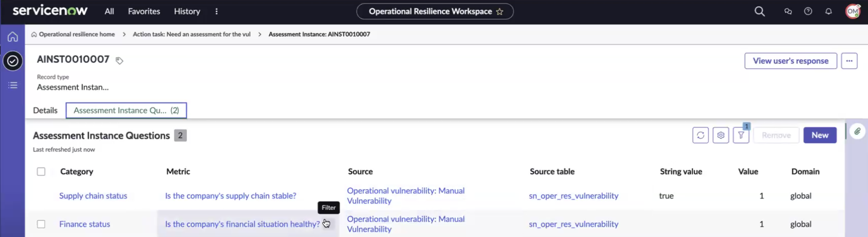Click the Remove button
The height and width of the screenshot is (237, 868).
point(776,135)
